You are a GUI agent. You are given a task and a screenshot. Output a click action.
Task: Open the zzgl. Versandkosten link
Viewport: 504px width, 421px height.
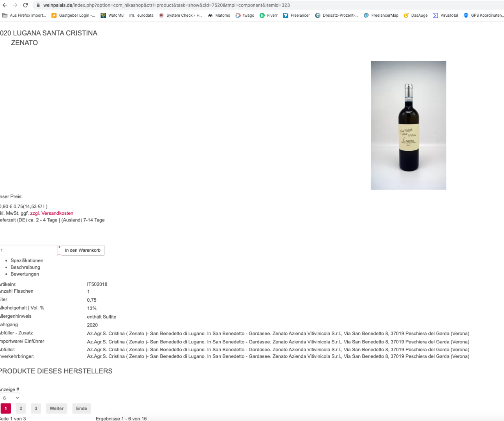52,213
